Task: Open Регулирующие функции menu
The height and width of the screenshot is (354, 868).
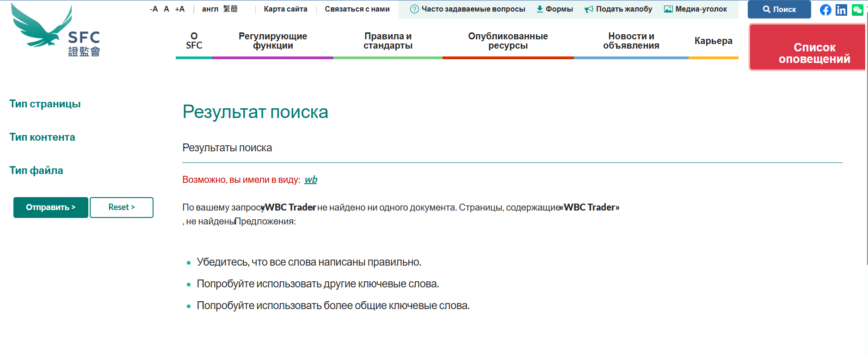Action: (x=273, y=41)
